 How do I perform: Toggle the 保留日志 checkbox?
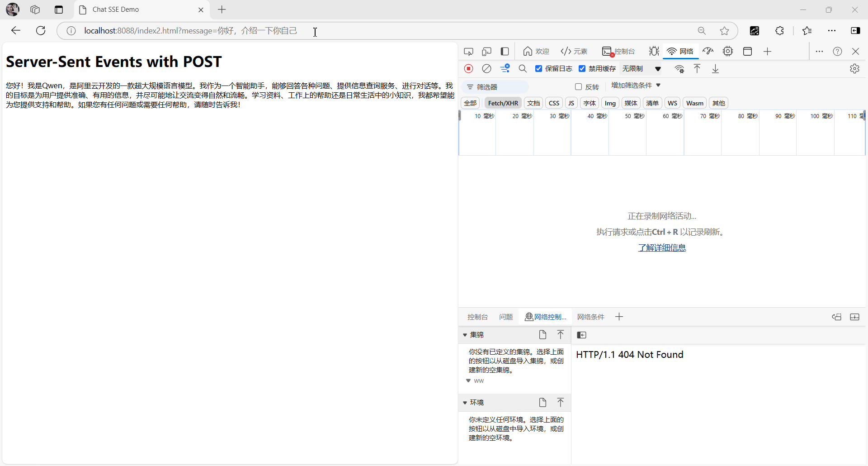[x=538, y=69]
